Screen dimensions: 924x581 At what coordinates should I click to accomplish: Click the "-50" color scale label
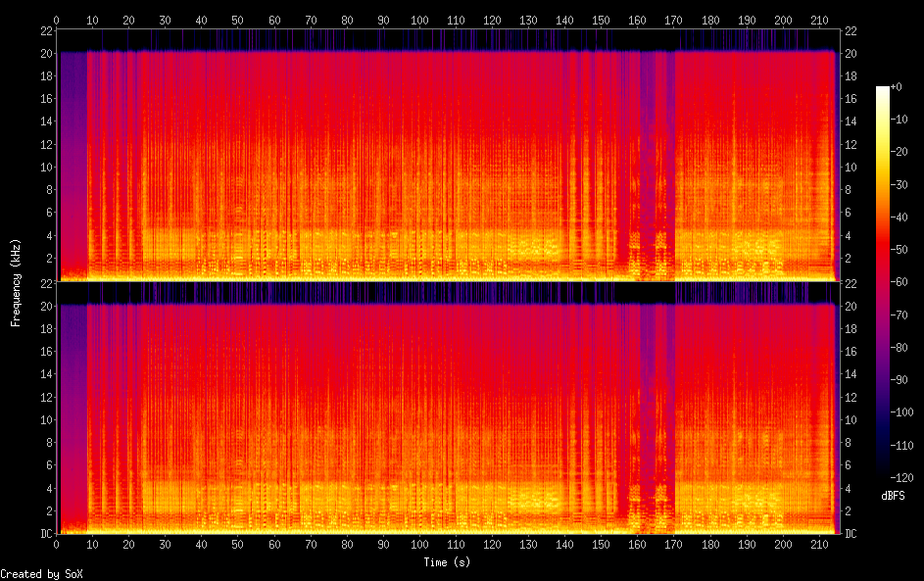click(x=900, y=249)
